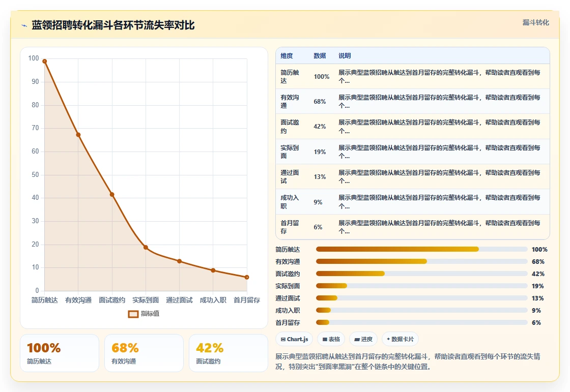The height and width of the screenshot is (392, 570).
Task: Open the 100% 简历触达 stat card
Action: (60, 353)
